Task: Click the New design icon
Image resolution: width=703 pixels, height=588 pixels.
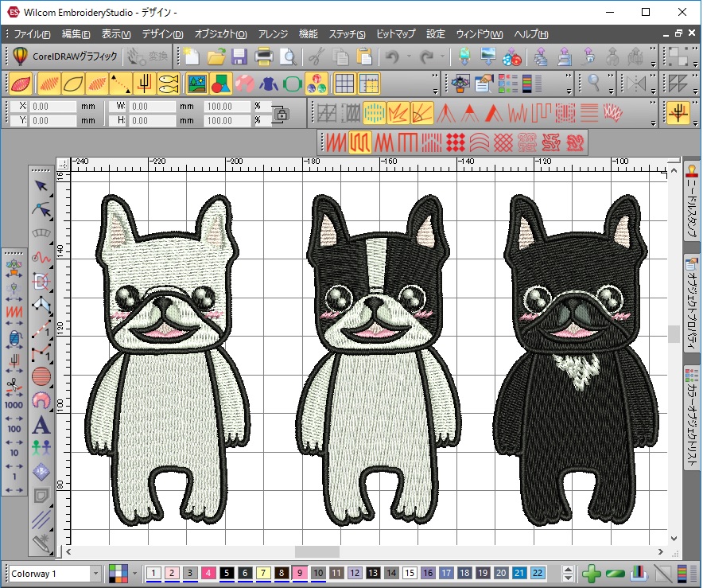Action: (192, 56)
